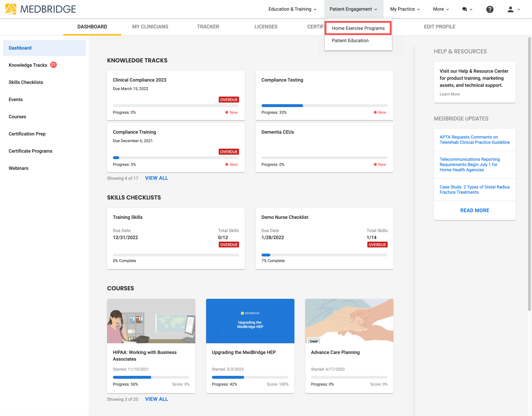Open the Upgrading the MedBridge HEP title
This screenshot has width=532, height=416.
244,352
